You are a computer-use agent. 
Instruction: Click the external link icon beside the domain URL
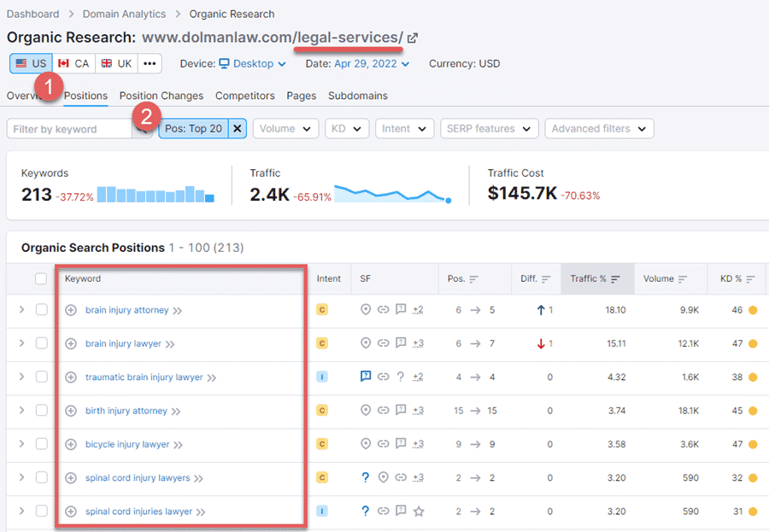(413, 38)
